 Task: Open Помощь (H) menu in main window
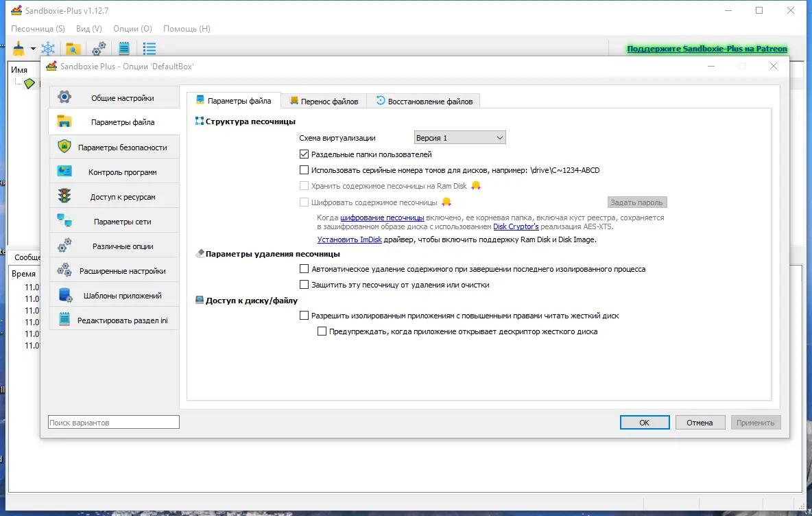coord(187,29)
